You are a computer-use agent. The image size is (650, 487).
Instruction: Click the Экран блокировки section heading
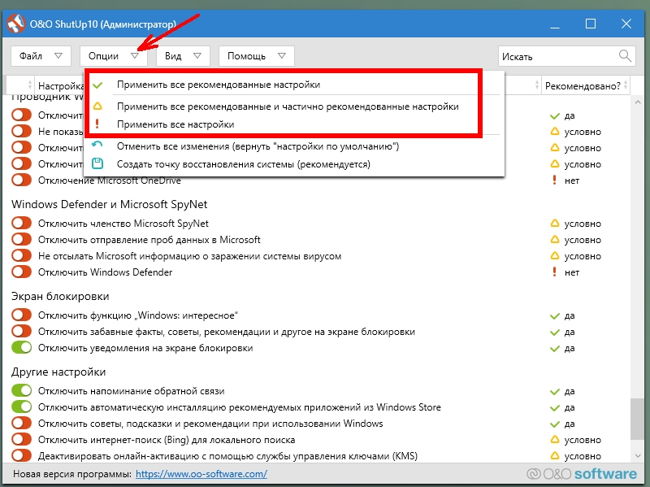[x=60, y=296]
